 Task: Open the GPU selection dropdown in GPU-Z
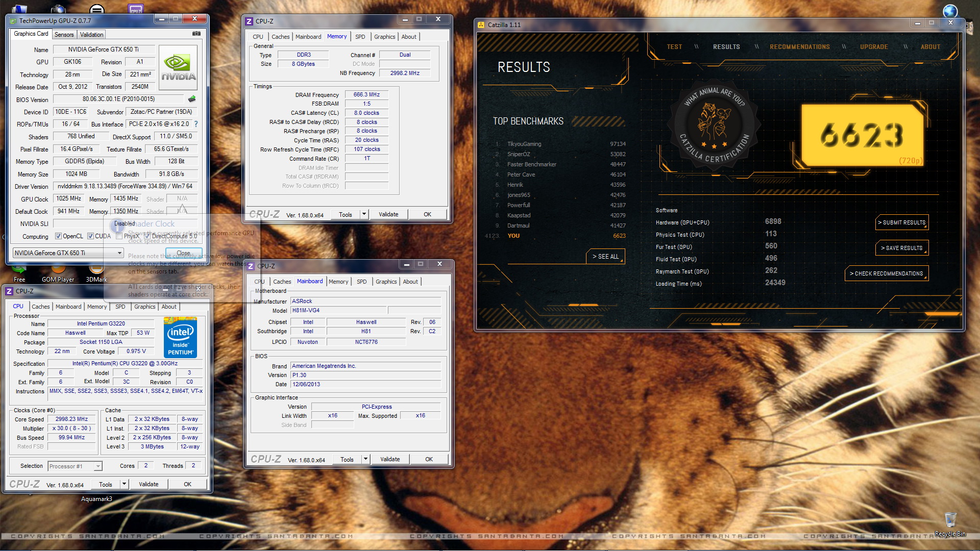pos(68,253)
